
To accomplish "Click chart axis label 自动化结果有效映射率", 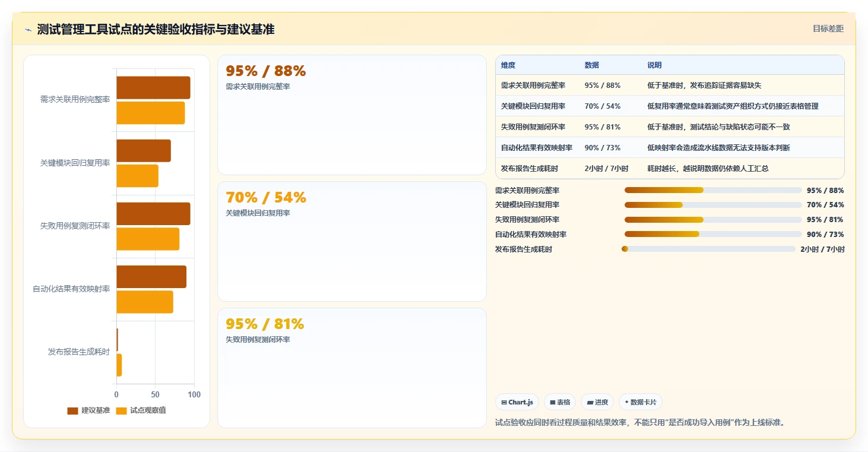I will 71,289.
